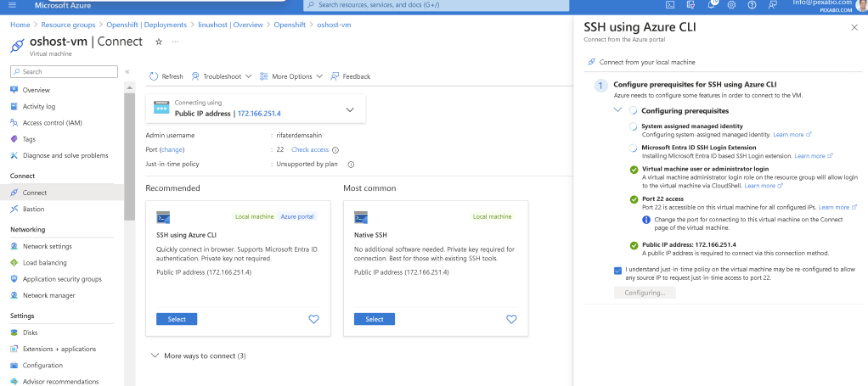Screen dimensions: 868x386
Task: Go to Resource groups breadcrumb
Action: coord(68,25)
